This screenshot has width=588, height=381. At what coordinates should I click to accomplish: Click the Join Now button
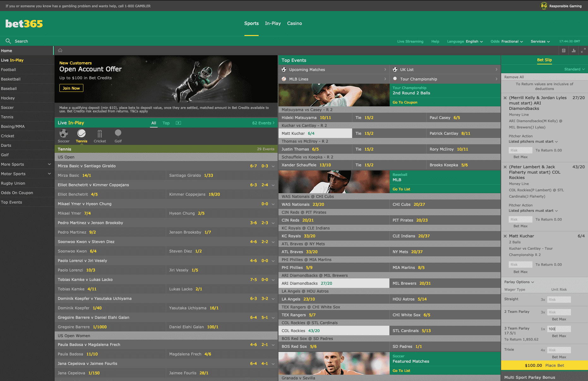click(x=71, y=88)
